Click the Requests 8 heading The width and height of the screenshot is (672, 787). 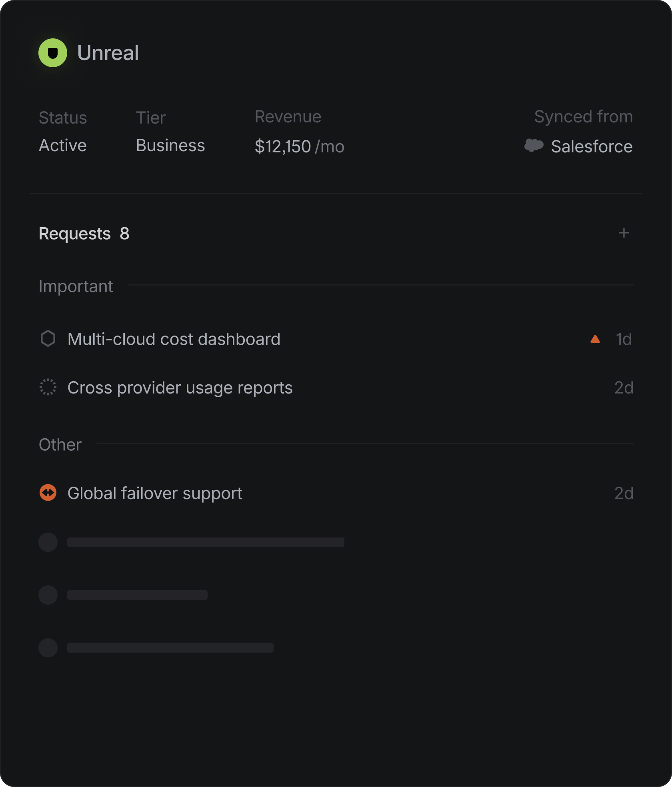pyautogui.click(x=84, y=234)
